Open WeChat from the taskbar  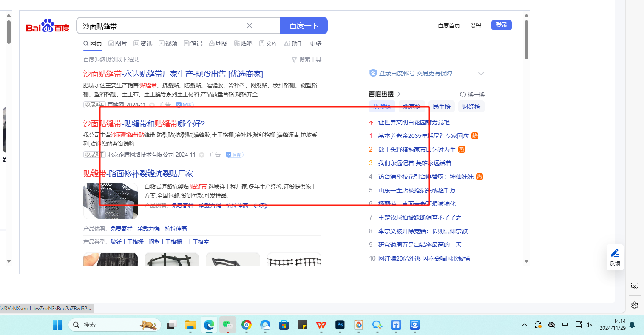(228, 325)
